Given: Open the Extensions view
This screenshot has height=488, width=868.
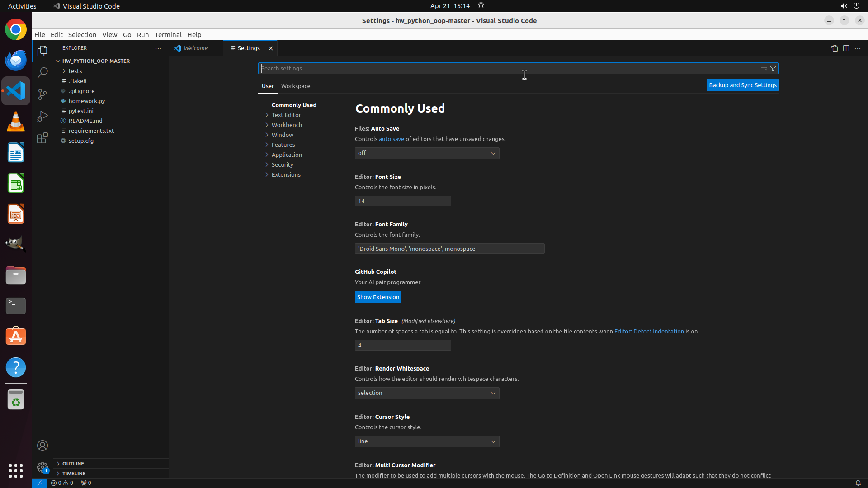Looking at the screenshot, I should coord(42,138).
